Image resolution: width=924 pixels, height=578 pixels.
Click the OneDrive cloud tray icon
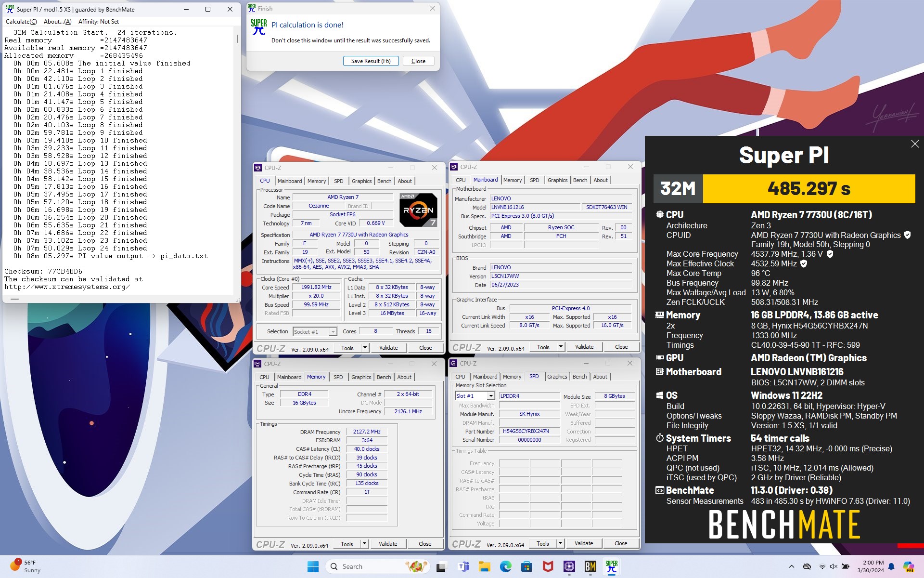808,566
